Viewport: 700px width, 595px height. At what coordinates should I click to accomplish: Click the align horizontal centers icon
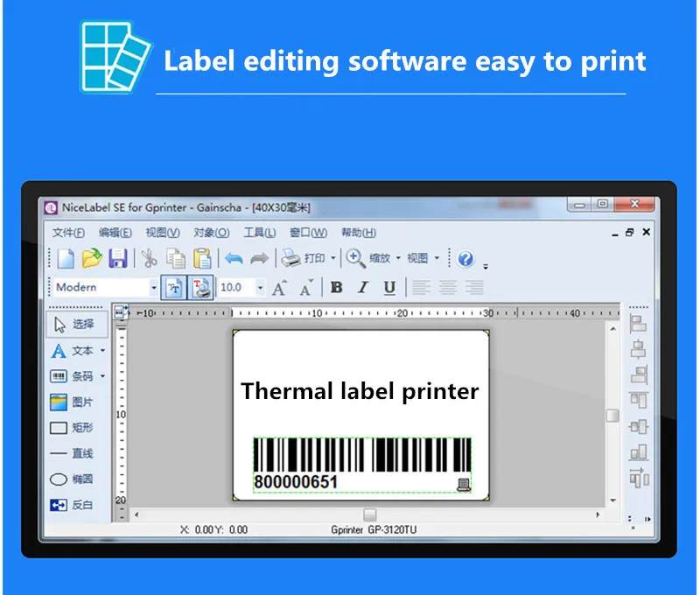(639, 349)
